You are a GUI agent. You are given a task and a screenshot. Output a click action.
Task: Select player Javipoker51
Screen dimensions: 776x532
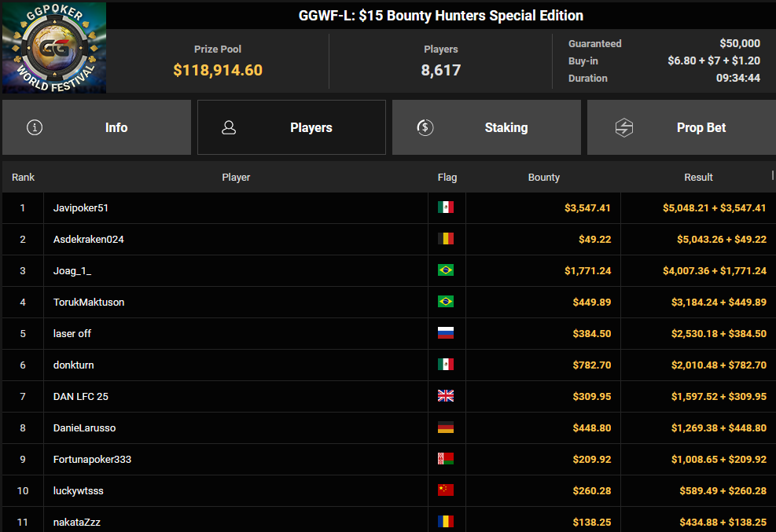click(x=81, y=207)
